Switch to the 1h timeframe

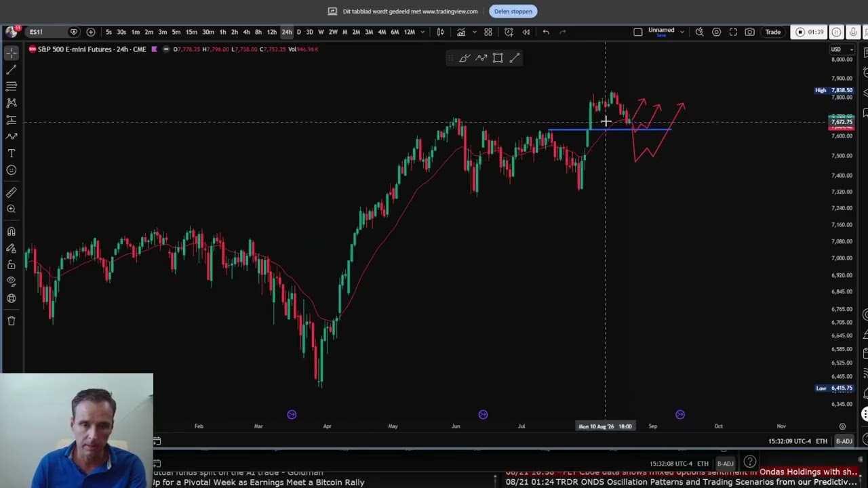pos(222,32)
